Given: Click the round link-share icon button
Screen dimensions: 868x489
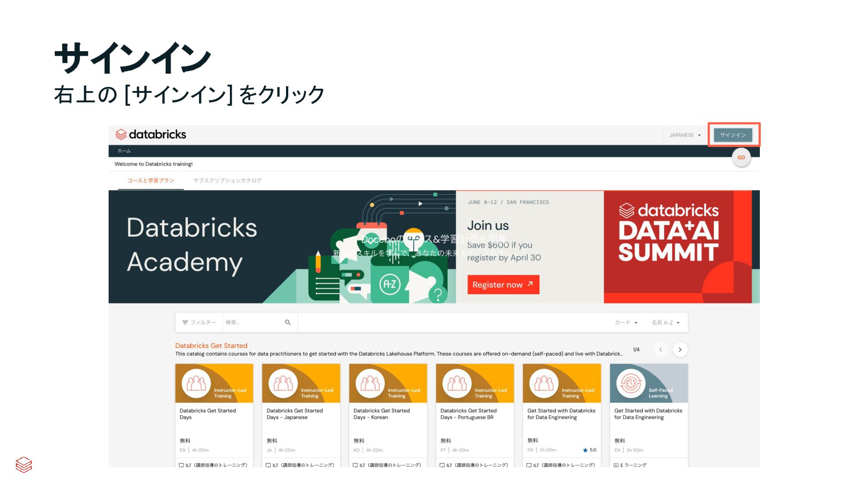Looking at the screenshot, I should click(x=741, y=158).
